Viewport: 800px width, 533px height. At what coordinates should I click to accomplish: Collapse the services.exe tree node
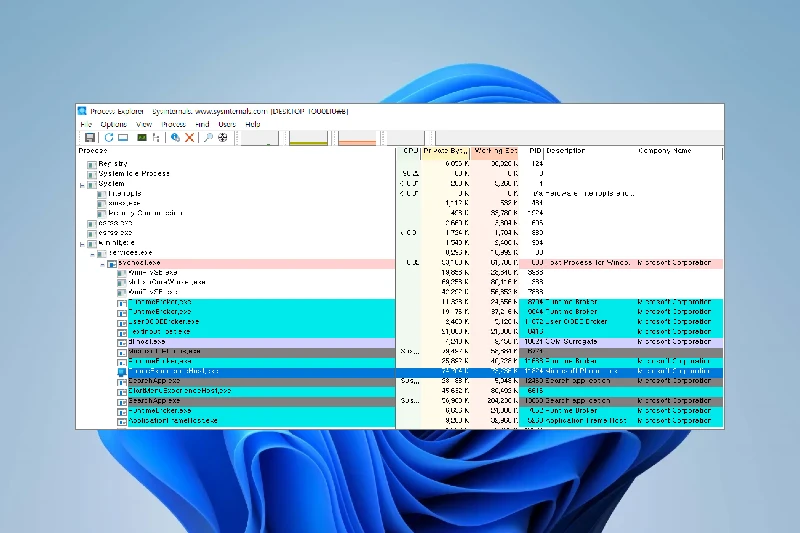tap(92, 254)
